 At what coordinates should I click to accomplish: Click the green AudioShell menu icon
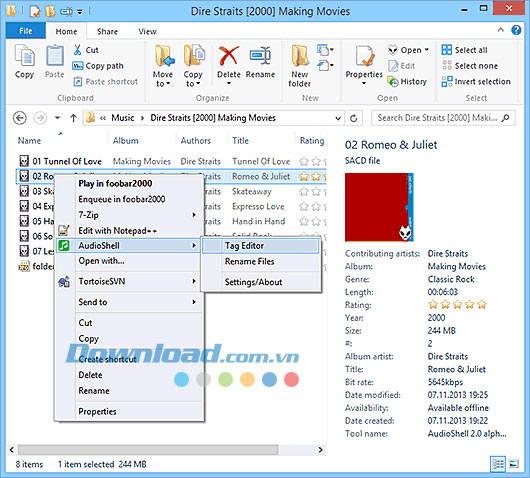(64, 245)
